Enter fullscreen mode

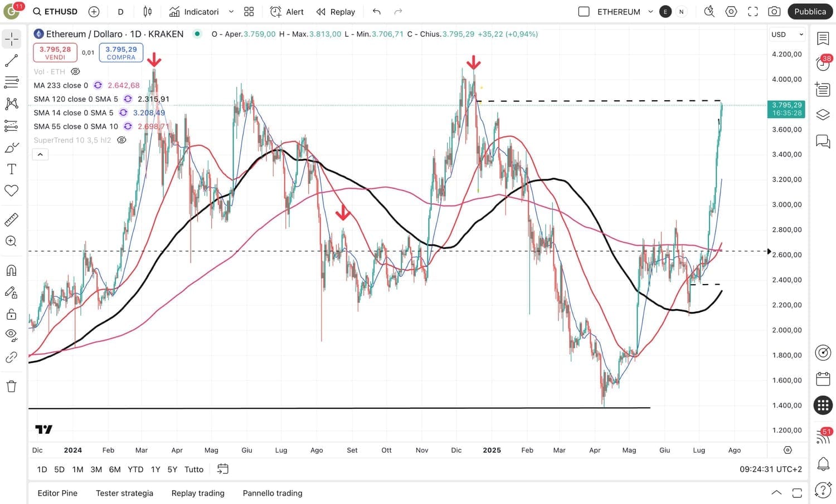tap(753, 12)
